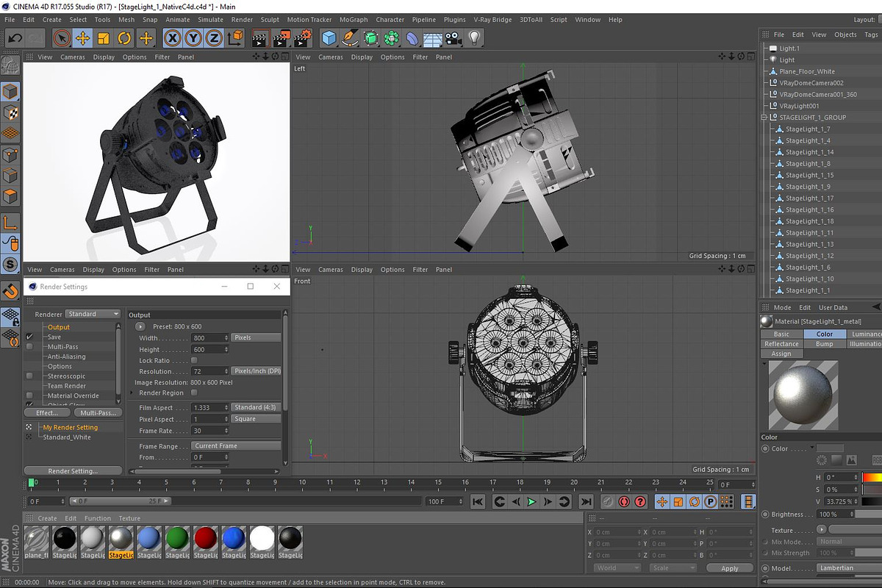Click the Coordinate System cube icon

coord(235,37)
